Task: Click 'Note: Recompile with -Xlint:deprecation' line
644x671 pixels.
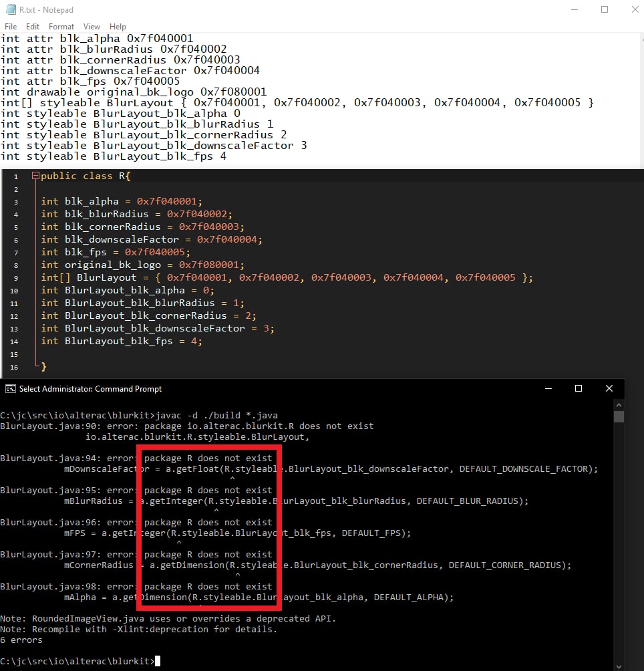Action: (138, 629)
